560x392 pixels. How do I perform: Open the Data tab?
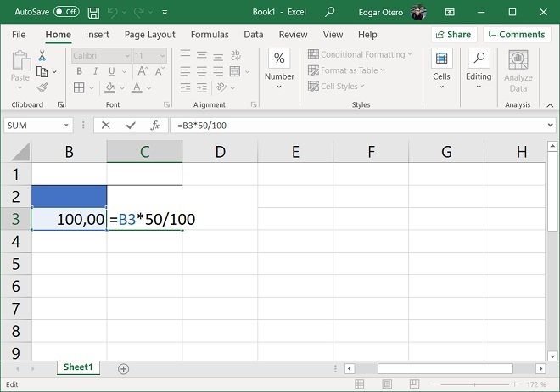(x=253, y=35)
